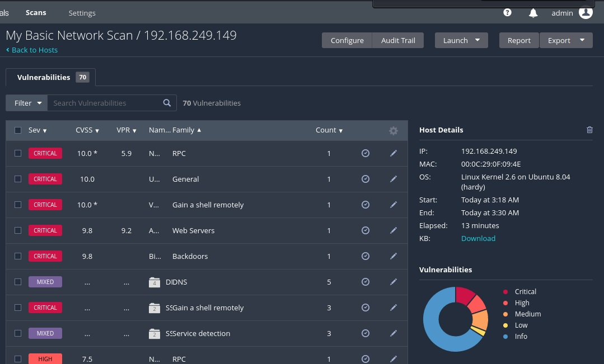This screenshot has height=364, width=604.
Task: Check the Backdoors row checkbox
Action: [18, 256]
